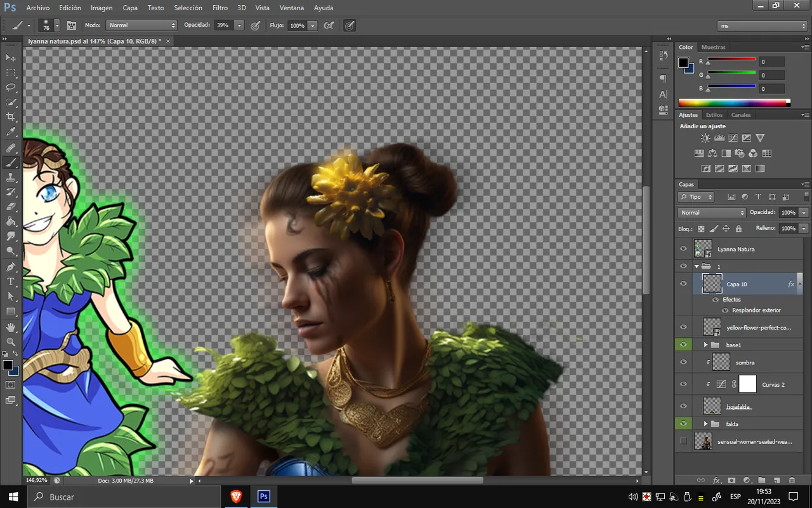Select the Smudge tool
This screenshot has height=508, width=812.
tap(11, 236)
